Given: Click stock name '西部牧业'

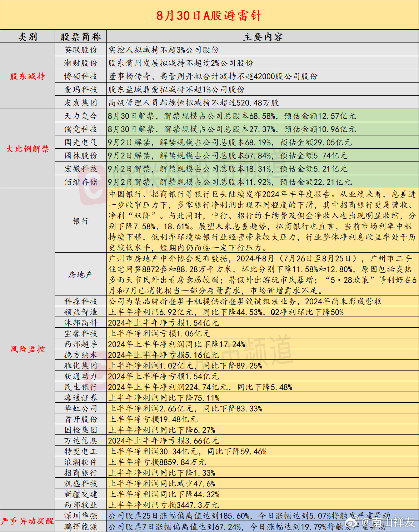Looking at the screenshot, I should tap(81, 505).
